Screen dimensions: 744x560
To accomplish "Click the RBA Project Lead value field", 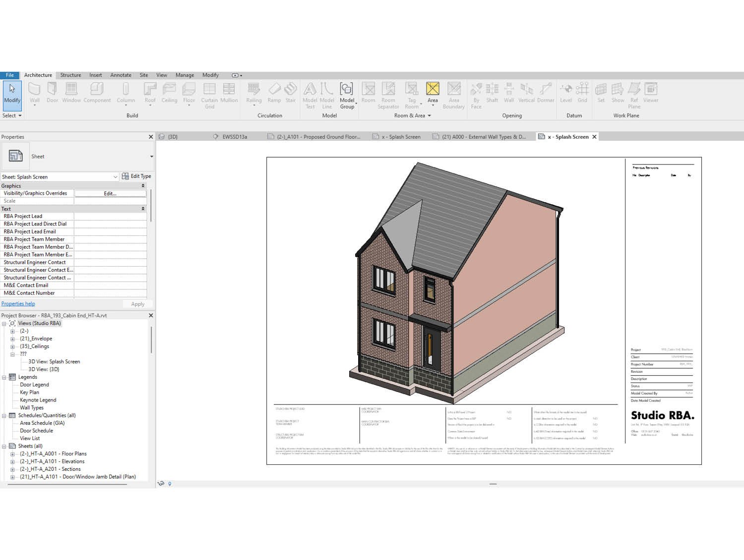I will [110, 216].
